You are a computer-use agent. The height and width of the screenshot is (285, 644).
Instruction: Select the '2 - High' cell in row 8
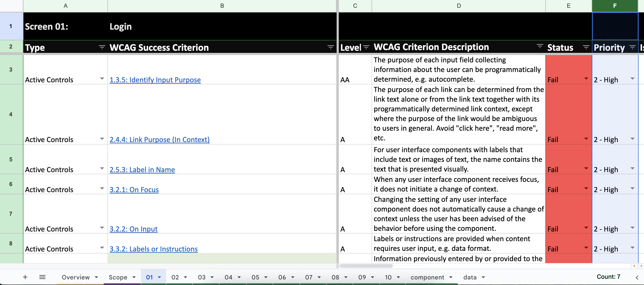point(615,244)
